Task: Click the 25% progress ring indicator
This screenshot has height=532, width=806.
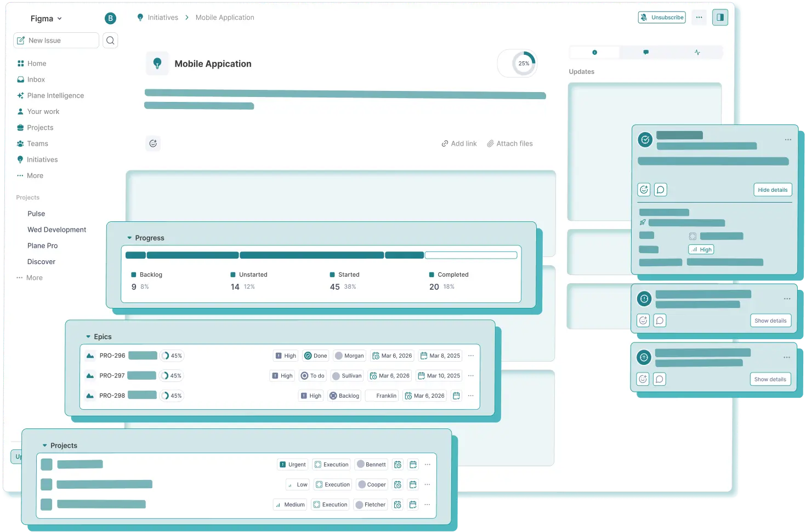Action: [524, 64]
